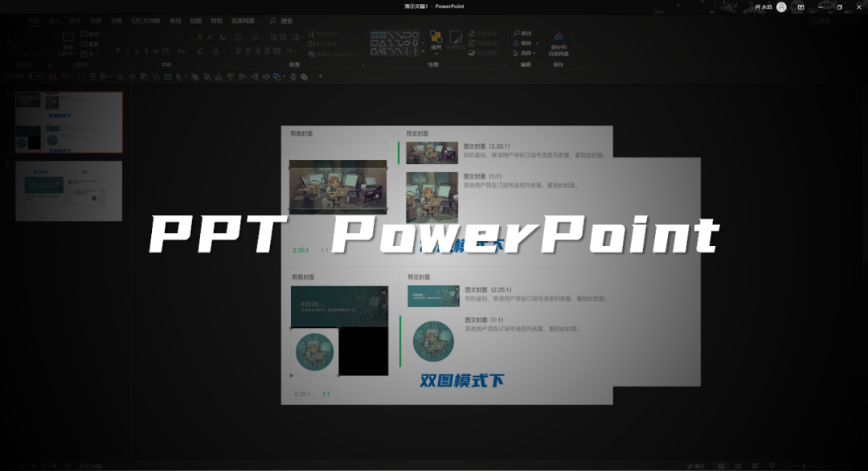Expand the shapes gallery more arrow
This screenshot has height=471, width=868.
pos(423,51)
